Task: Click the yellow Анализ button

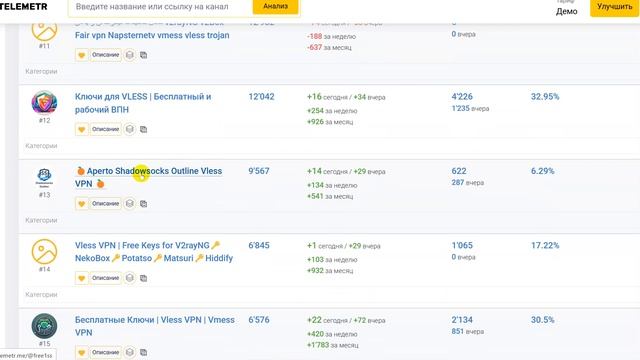Action: click(x=276, y=7)
